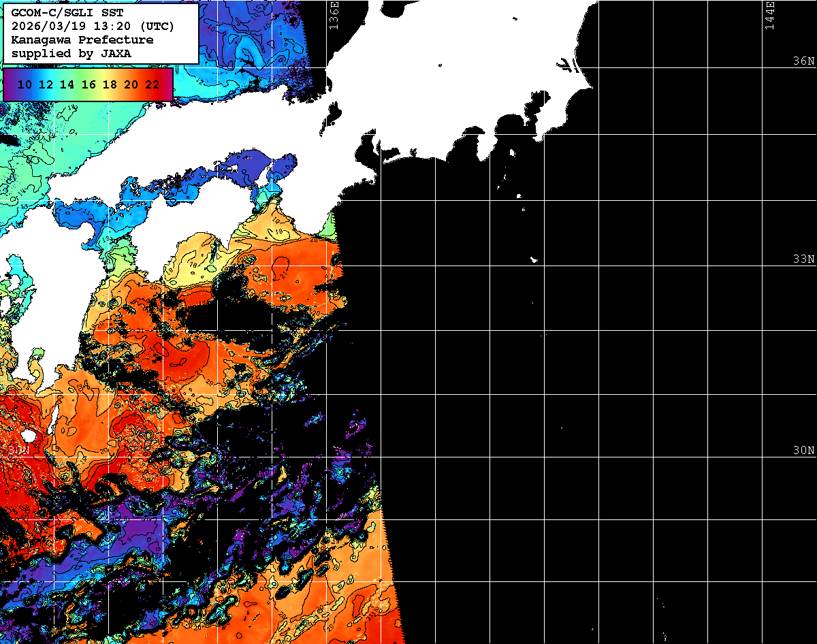Screen dimensions: 817x644
Task: Click the 'supplied by JAXA' credit text
Action: pyautogui.click(x=71, y=53)
